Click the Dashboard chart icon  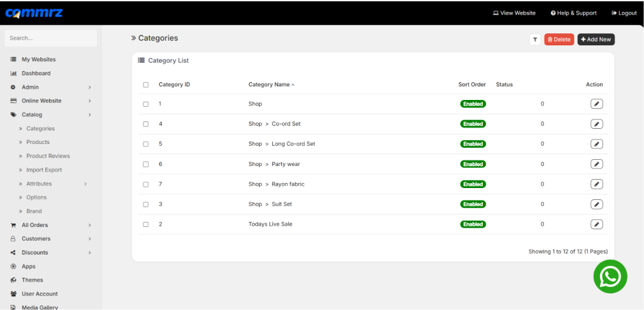tap(13, 74)
